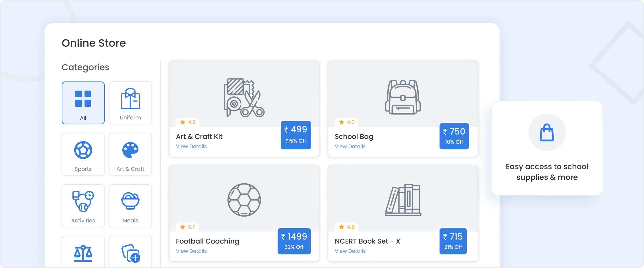Select the Uniform category shirt icon

[130, 99]
